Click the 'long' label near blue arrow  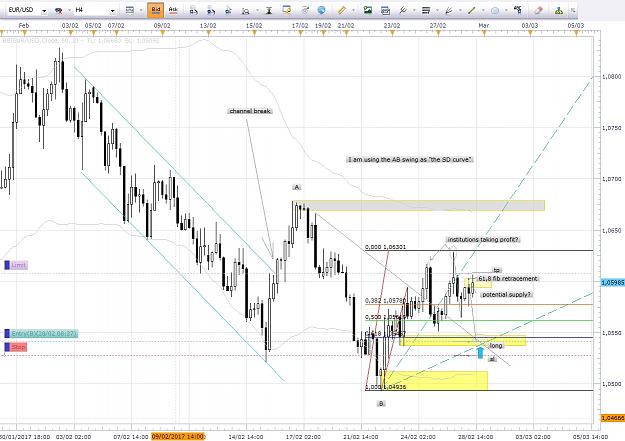[496, 346]
